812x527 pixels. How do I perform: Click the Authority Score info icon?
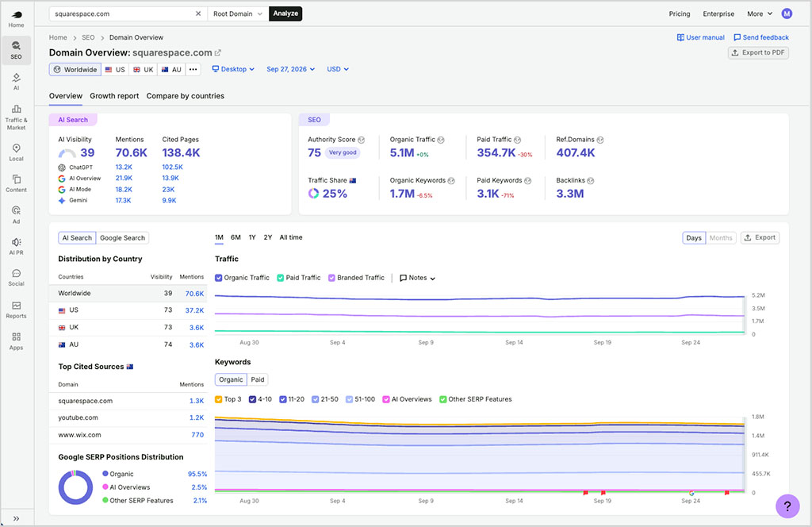[362, 140]
